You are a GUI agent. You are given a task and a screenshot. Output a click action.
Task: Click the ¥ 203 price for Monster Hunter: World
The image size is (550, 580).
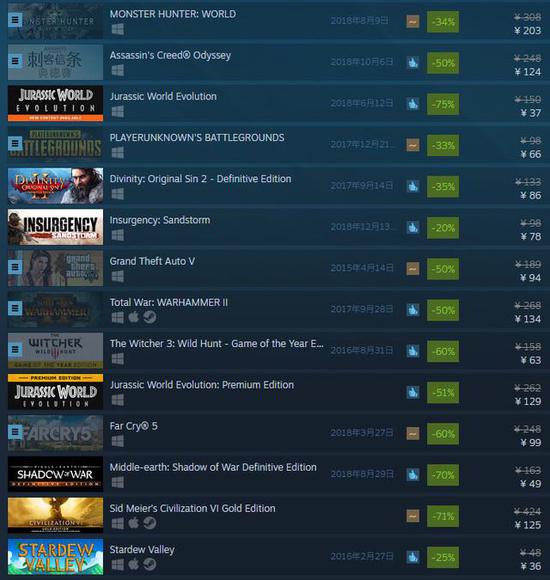tap(528, 31)
